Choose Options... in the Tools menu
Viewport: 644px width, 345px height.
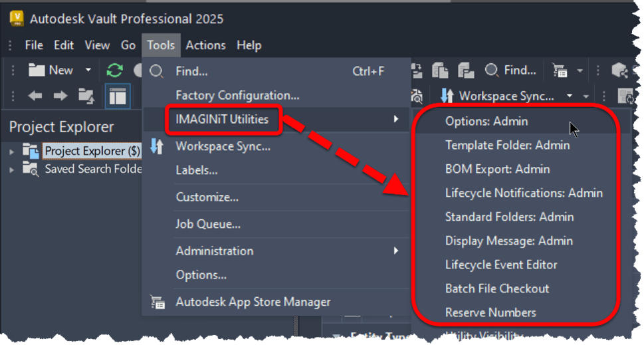(x=276, y=275)
